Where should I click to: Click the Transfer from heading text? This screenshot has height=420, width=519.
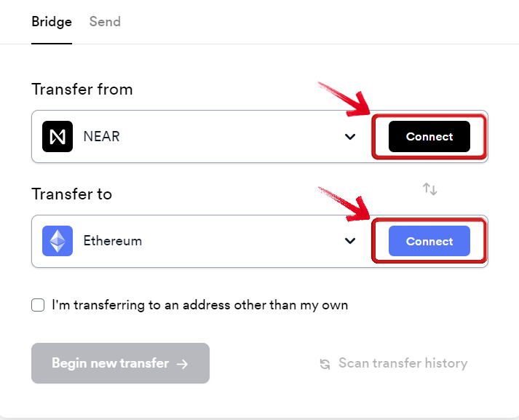point(82,90)
